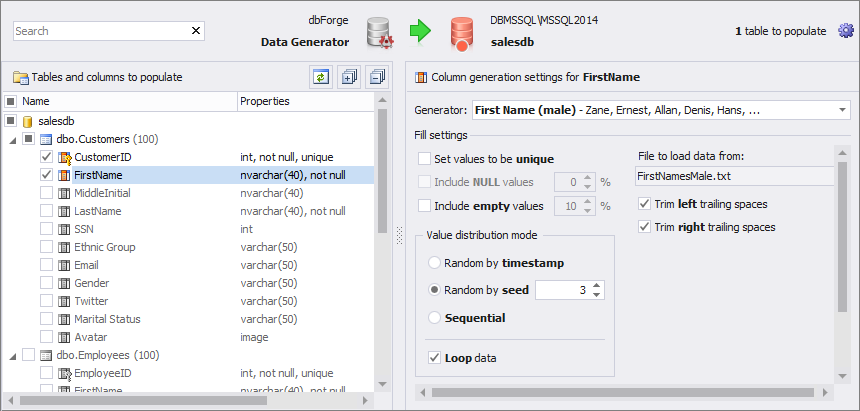Collapse the dbo.Employees tree node
Screen dimensions: 860x411
point(12,357)
